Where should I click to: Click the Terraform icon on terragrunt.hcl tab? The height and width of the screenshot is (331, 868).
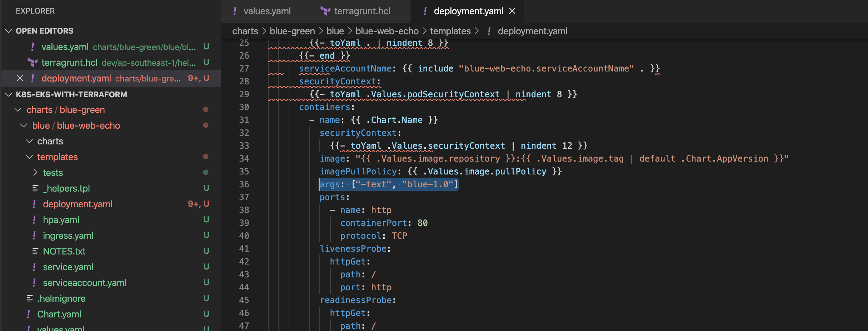click(325, 11)
